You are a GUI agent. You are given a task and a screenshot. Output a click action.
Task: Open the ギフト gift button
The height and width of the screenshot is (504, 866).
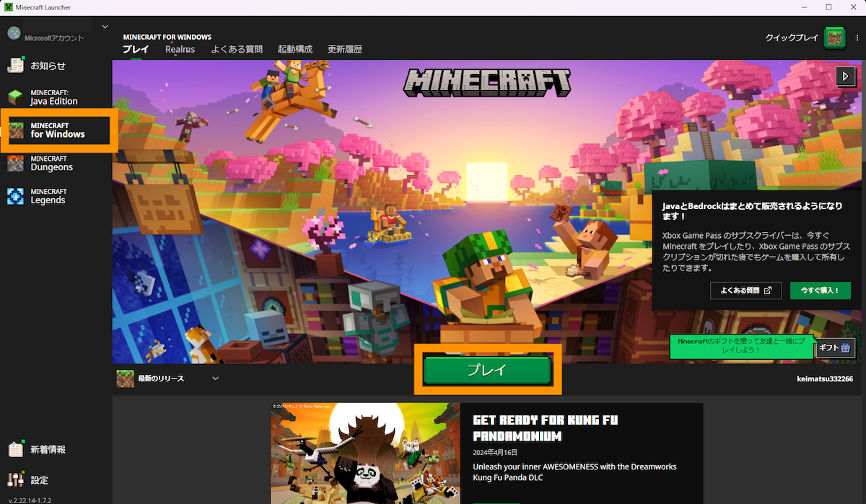point(835,348)
